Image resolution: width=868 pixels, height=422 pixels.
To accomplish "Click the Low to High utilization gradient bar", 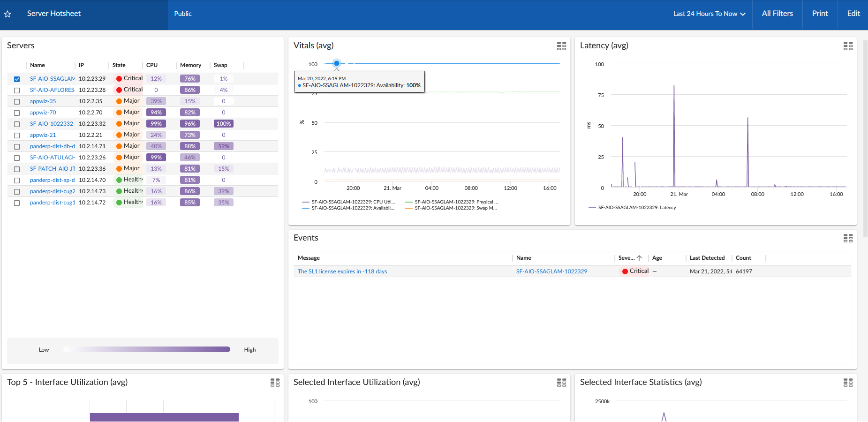I will pos(147,349).
